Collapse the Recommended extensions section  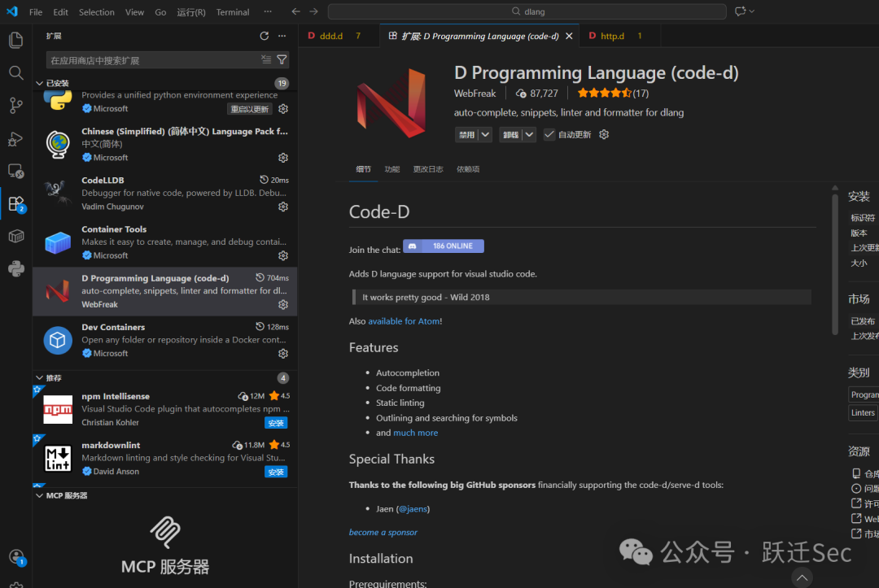39,377
